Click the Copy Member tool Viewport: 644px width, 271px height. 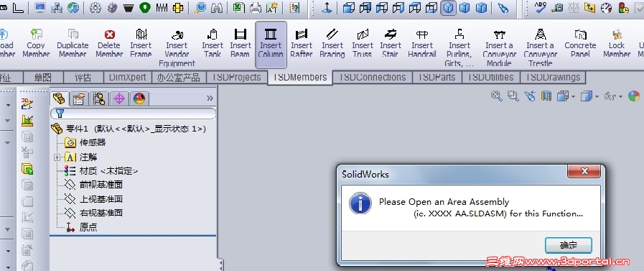pyautogui.click(x=36, y=43)
